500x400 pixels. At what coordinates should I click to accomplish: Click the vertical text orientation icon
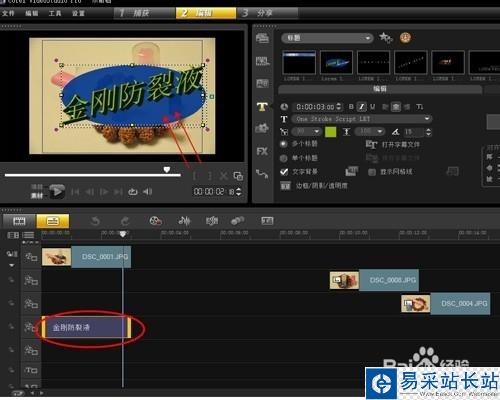click(x=419, y=107)
